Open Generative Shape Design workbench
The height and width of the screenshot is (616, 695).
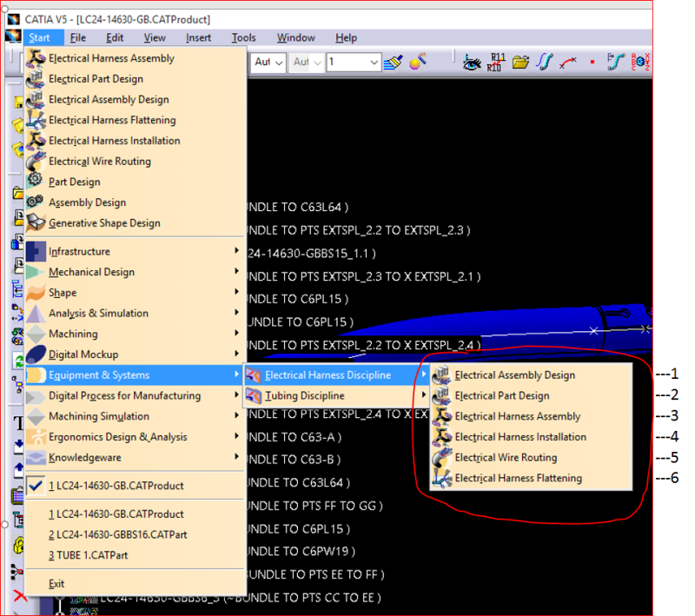136,223
